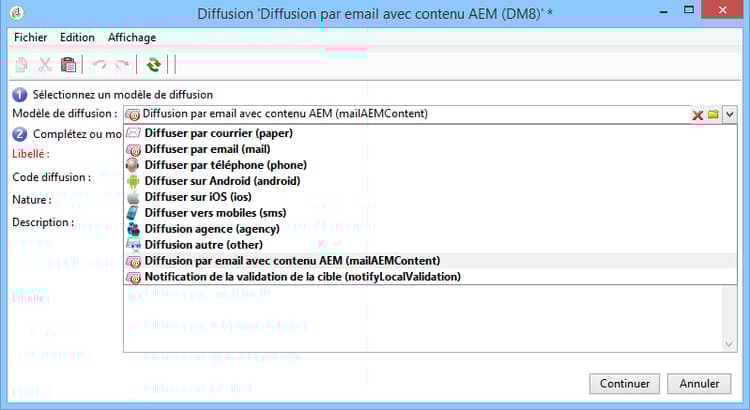Select Diffusion autre (other)
750x410 pixels.
(x=430, y=245)
